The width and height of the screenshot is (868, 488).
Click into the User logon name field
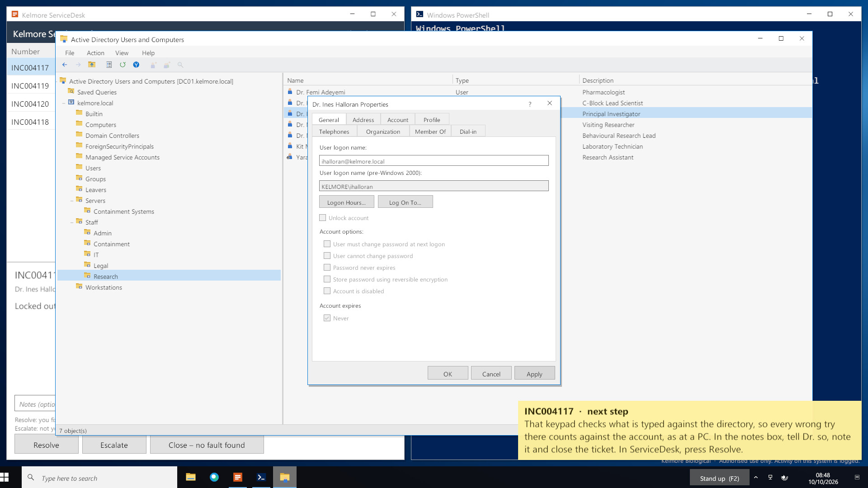tap(434, 161)
